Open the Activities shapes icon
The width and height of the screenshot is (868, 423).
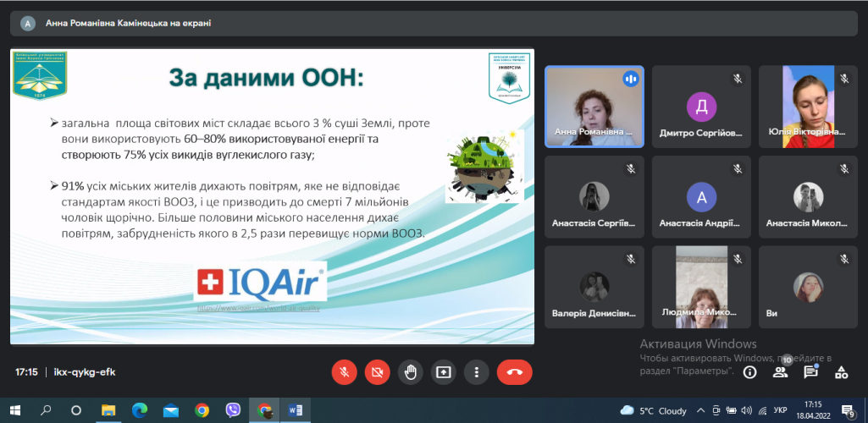[x=842, y=372]
